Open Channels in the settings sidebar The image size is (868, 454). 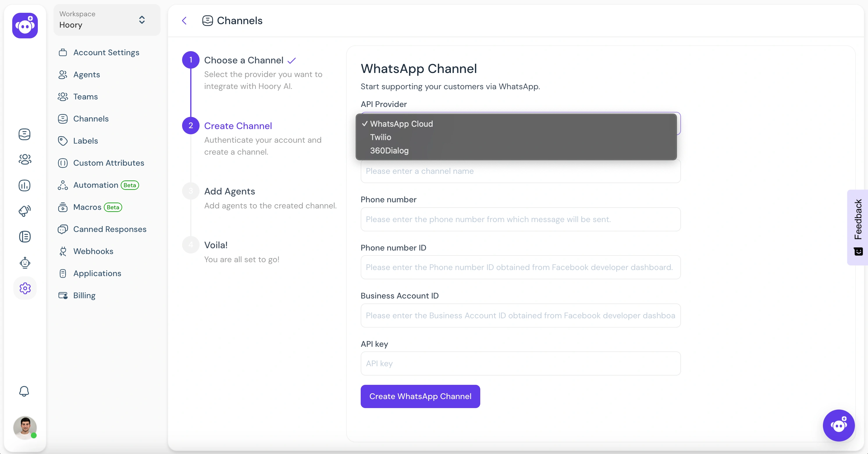pyautogui.click(x=91, y=119)
